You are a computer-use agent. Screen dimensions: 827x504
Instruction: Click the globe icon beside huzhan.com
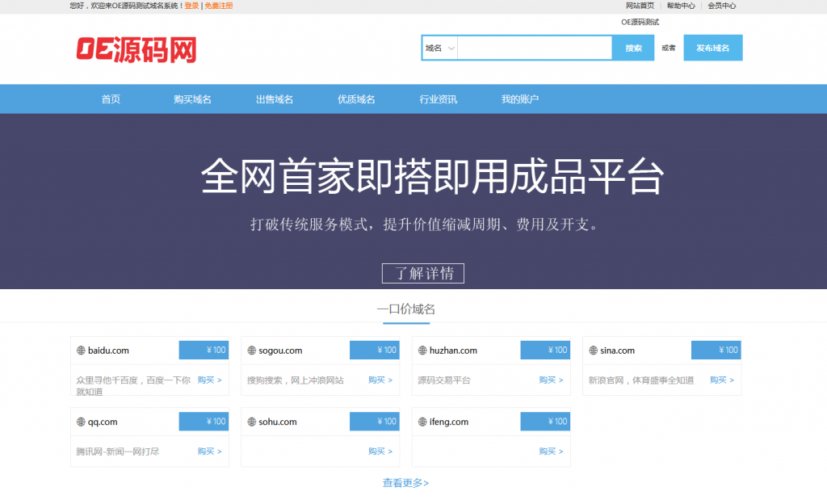coord(422,350)
